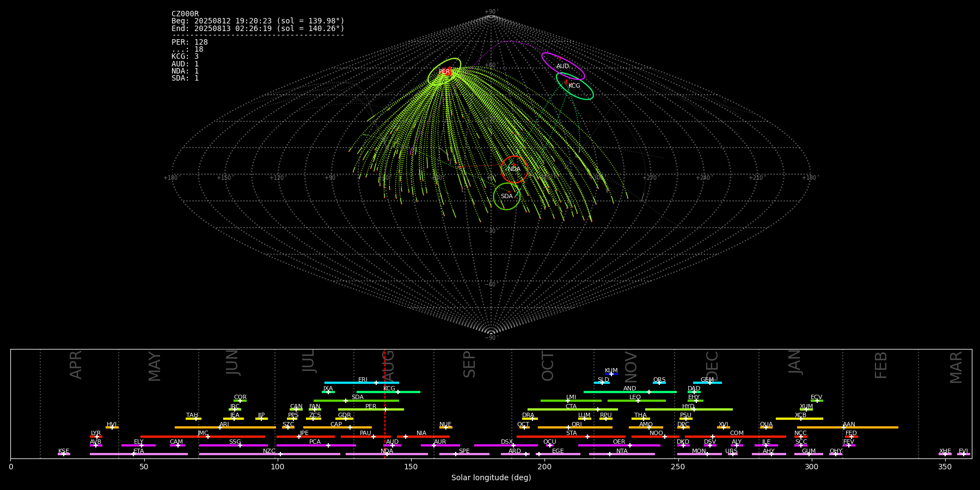Click the ECV shower label in timeline
This screenshot has height=490, width=980.
(816, 397)
